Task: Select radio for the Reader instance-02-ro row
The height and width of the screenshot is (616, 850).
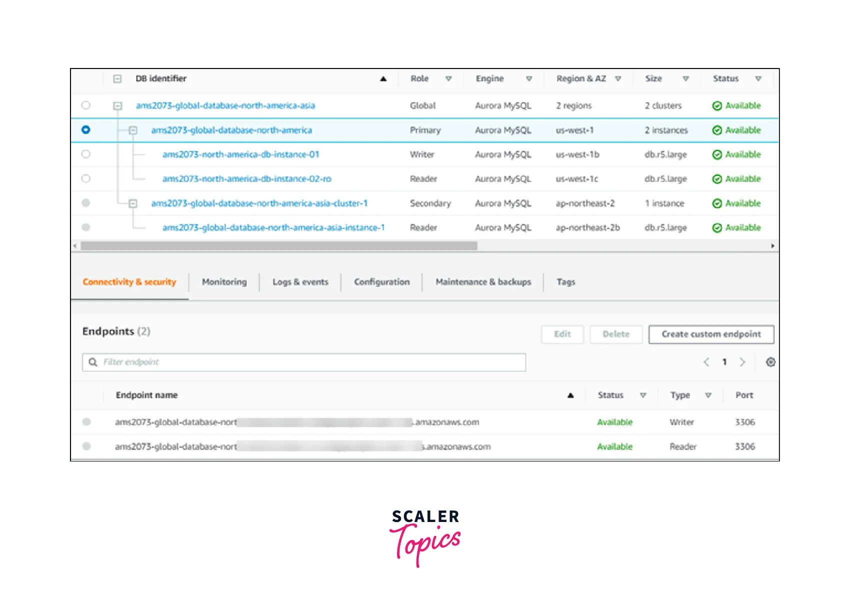Action: point(86,178)
